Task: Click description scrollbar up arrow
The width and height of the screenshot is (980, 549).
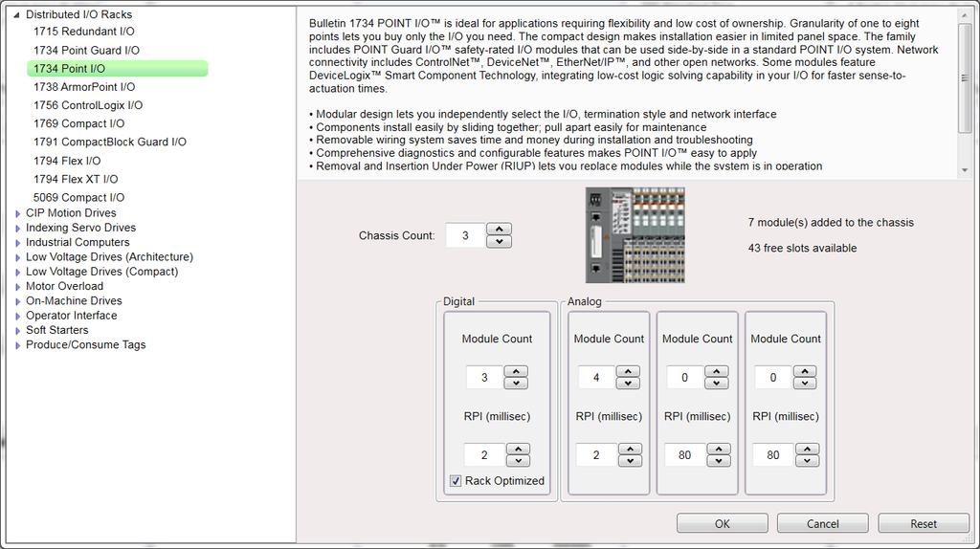Action: click(x=965, y=15)
